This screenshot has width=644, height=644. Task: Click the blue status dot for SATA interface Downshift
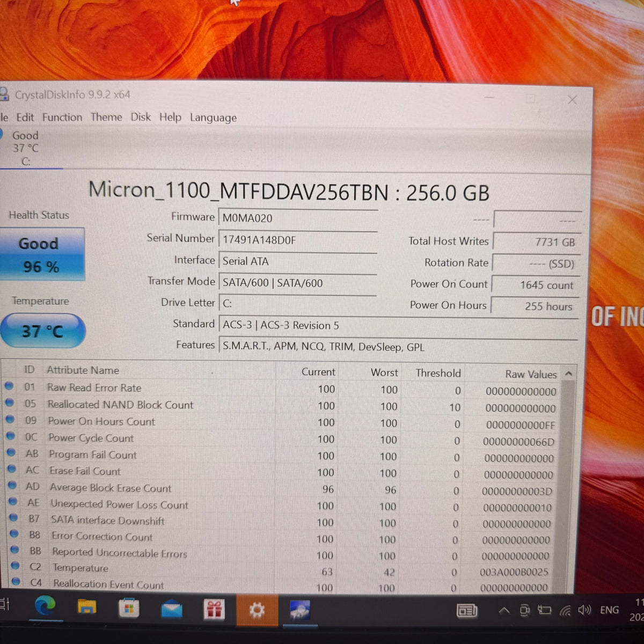[13, 518]
